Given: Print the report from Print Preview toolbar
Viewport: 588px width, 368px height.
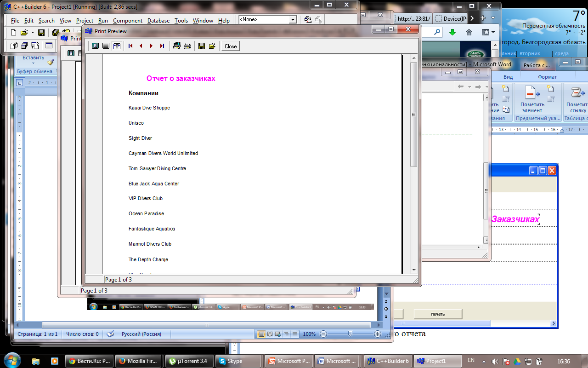Looking at the screenshot, I should (187, 46).
